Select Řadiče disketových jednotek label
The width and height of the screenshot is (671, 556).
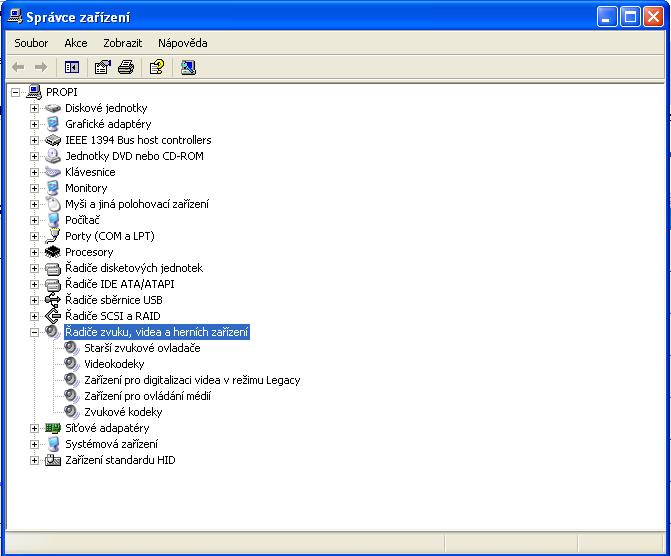coord(134,268)
